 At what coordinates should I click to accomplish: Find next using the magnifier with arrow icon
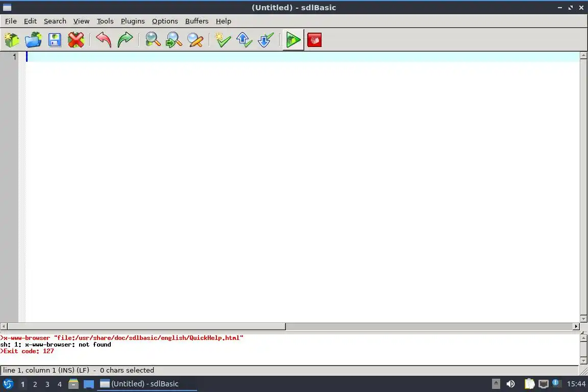tap(174, 40)
